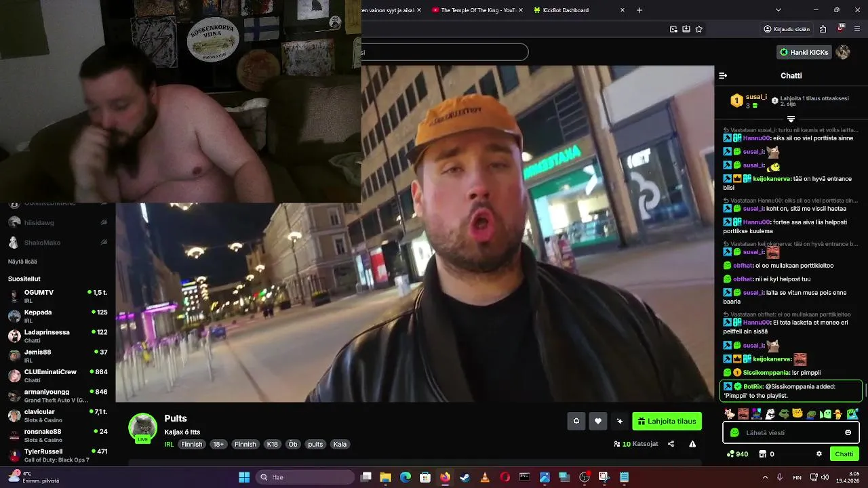Click the 18+ tag
This screenshot has height=488, width=868.
pyautogui.click(x=218, y=445)
